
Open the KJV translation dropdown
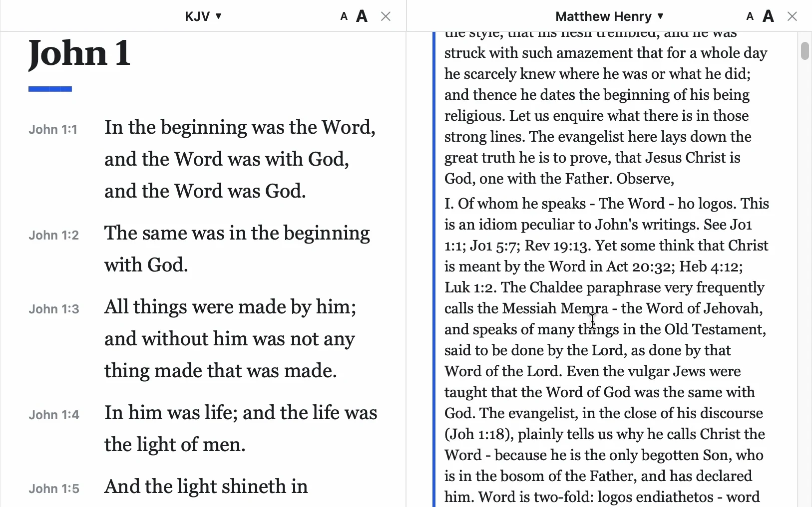[203, 16]
